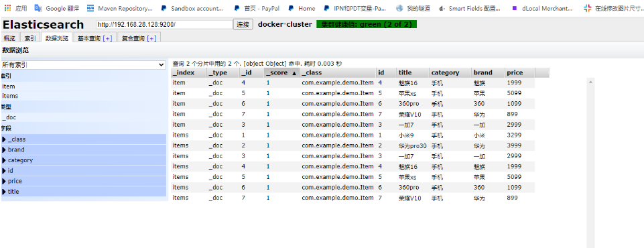Click title cell 苹果xs in items row

(407, 177)
